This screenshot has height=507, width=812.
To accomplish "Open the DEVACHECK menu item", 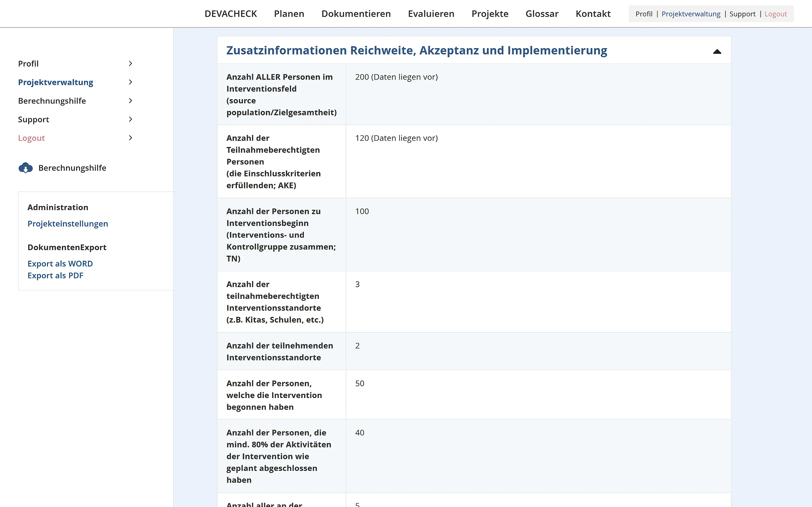I will pyautogui.click(x=231, y=14).
